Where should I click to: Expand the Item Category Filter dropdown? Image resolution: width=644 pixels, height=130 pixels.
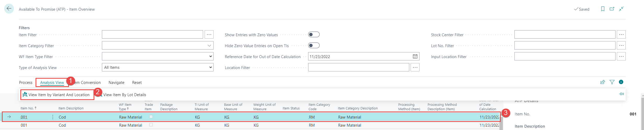tap(209, 46)
